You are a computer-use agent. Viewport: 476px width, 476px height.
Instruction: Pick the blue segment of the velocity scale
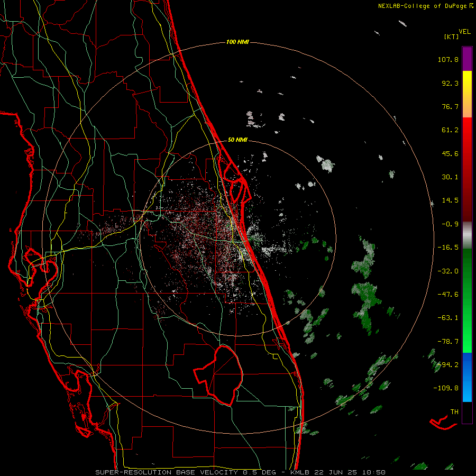467,377
